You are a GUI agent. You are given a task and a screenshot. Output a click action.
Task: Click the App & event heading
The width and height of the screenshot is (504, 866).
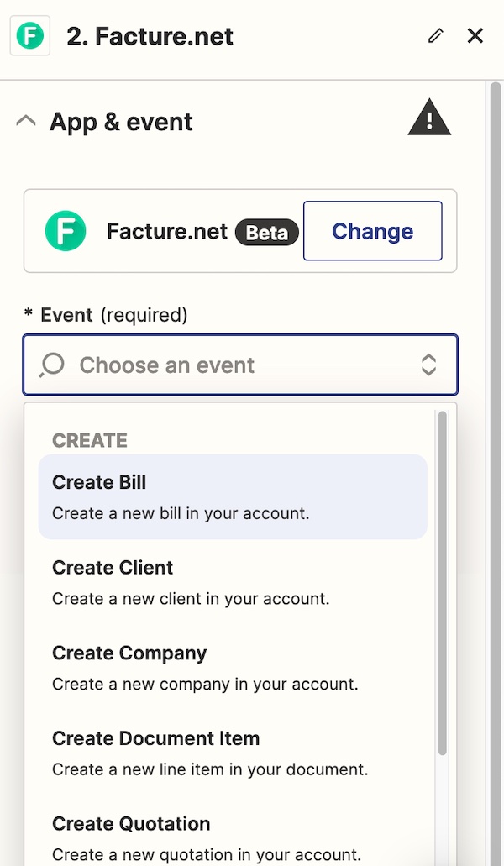tap(121, 122)
